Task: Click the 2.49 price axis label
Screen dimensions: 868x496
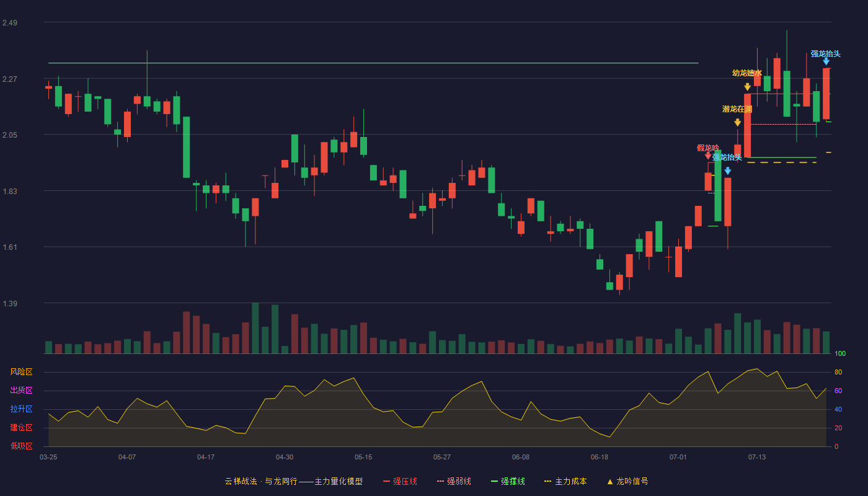Action: (10, 23)
